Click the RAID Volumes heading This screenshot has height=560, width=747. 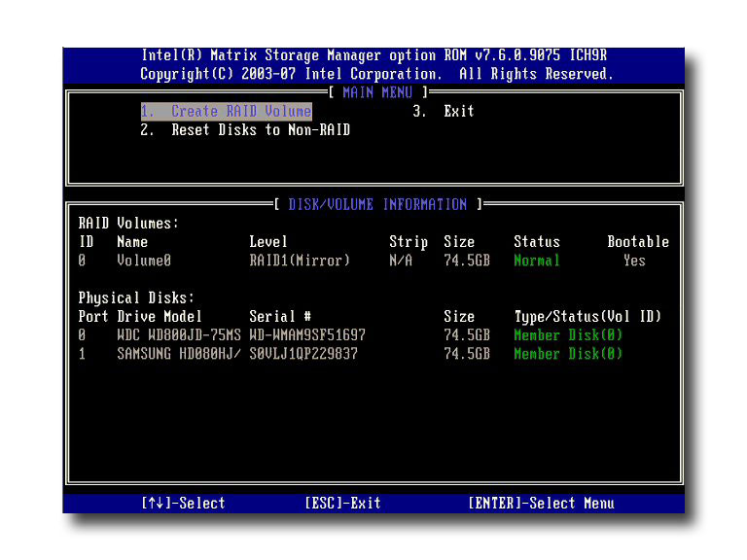128,223
